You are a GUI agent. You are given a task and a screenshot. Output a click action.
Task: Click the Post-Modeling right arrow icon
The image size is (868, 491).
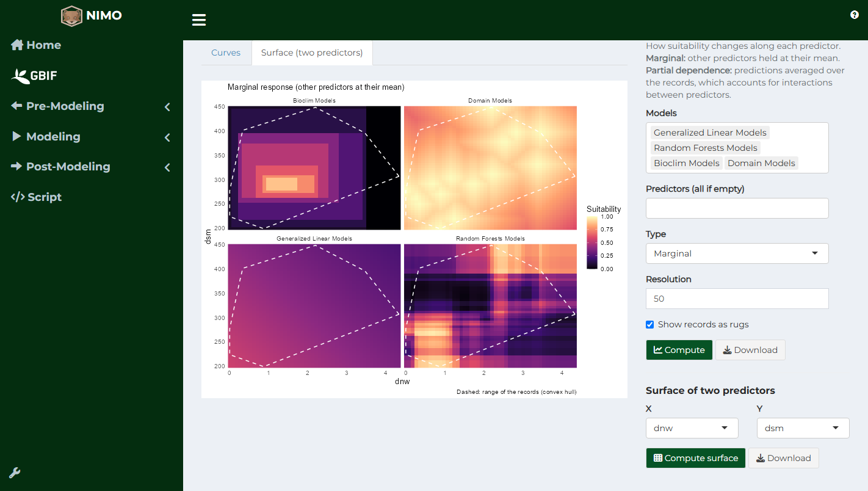tap(16, 166)
